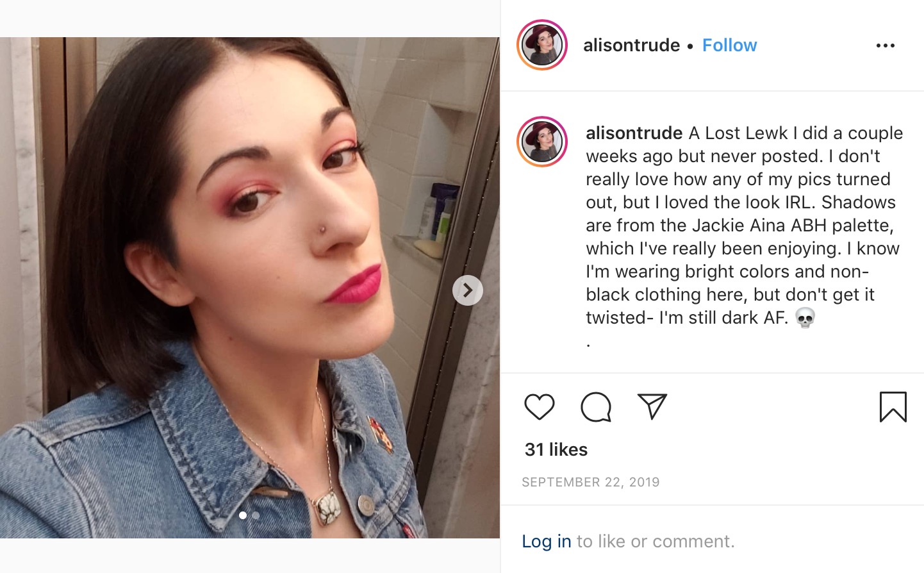924x573 pixels.
Task: Open comments via speech bubble icon
Action: [x=596, y=407]
